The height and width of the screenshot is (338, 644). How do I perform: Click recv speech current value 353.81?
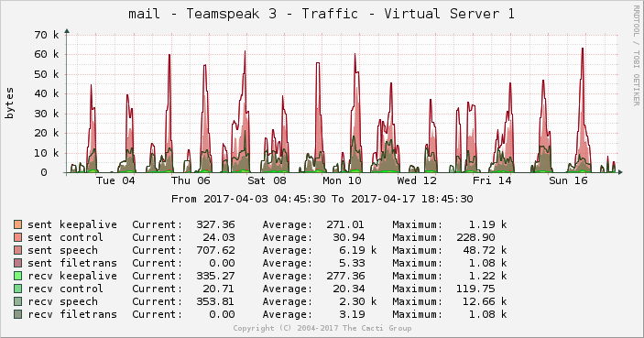click(x=215, y=301)
